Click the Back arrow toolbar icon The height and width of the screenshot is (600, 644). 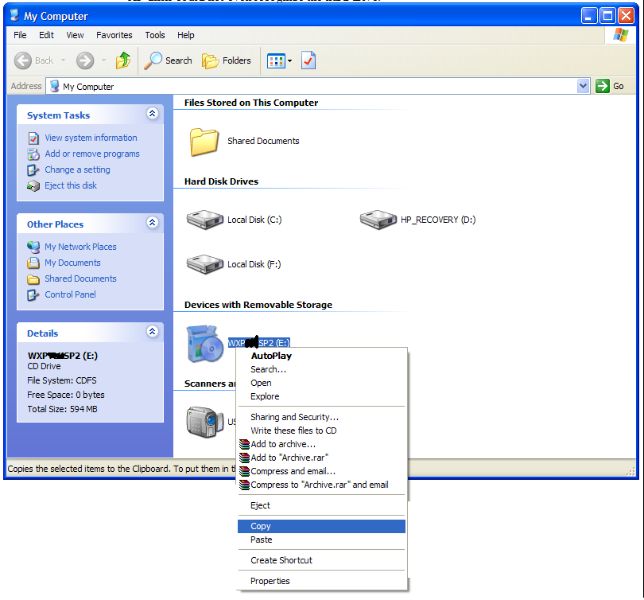23,61
